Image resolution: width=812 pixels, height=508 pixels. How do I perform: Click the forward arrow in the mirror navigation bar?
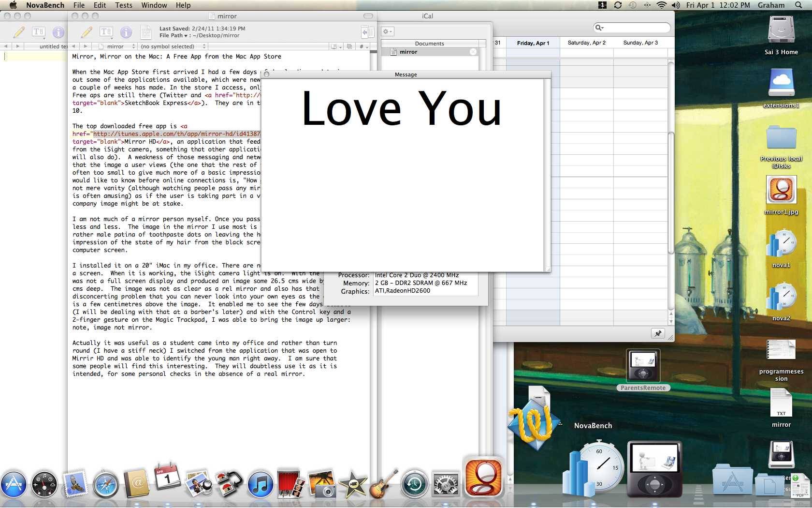85,46
